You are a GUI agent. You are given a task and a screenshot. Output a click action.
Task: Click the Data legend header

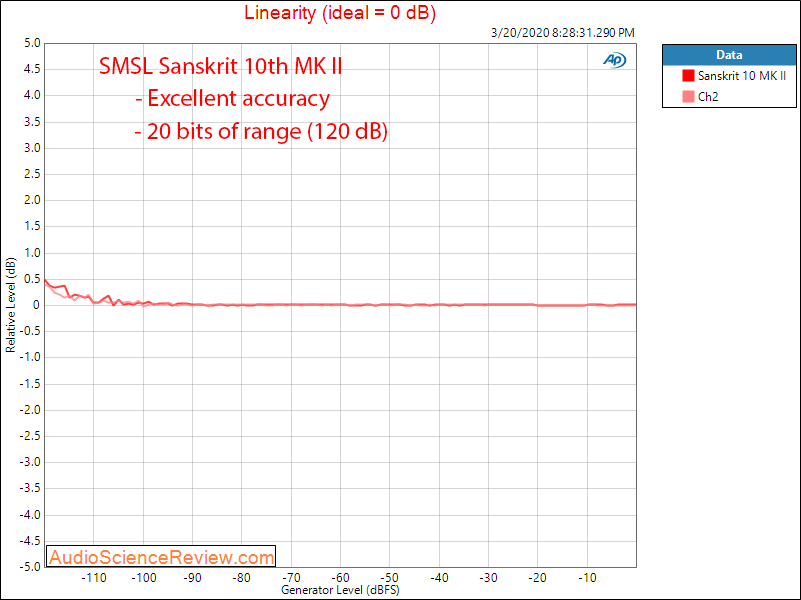point(729,55)
